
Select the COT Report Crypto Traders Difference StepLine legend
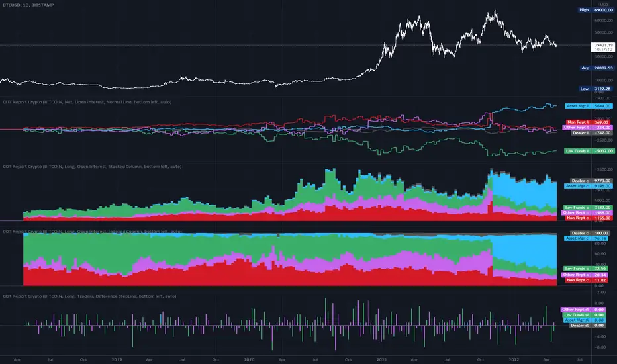tap(89, 296)
